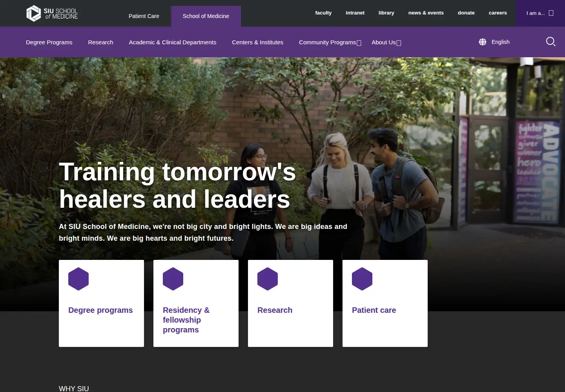Viewport: 565px width, 392px height.
Task: Select the School of Medicine tab
Action: (206, 16)
